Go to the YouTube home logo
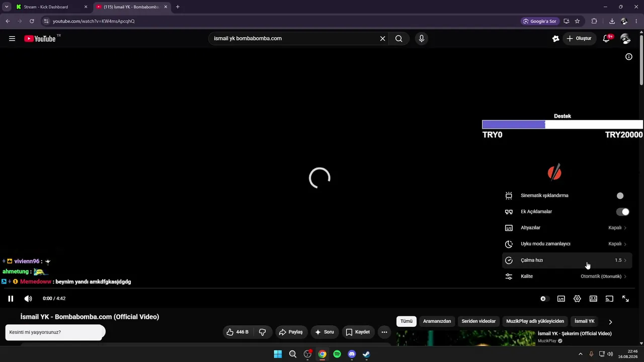 [x=40, y=39]
